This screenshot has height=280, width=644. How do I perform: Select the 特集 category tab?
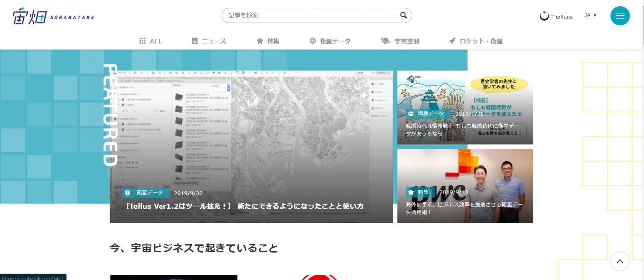click(268, 41)
